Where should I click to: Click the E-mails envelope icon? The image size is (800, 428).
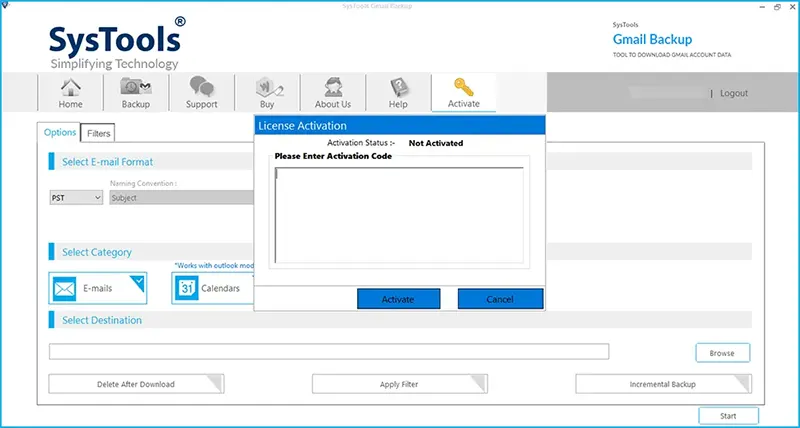65,289
